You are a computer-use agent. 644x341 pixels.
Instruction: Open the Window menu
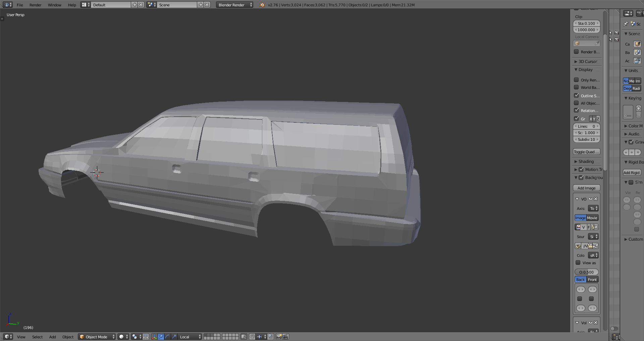tap(54, 5)
